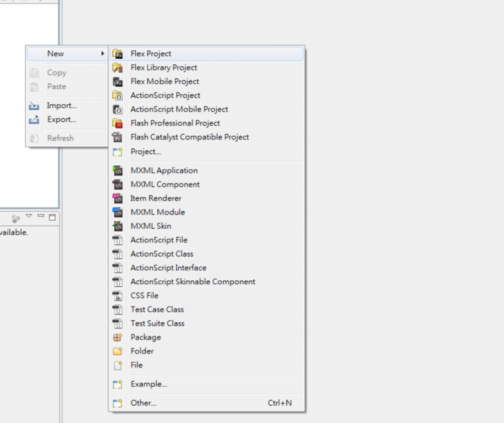The image size is (504, 423).
Task: Click Paste in the context menu
Action: tap(67, 87)
